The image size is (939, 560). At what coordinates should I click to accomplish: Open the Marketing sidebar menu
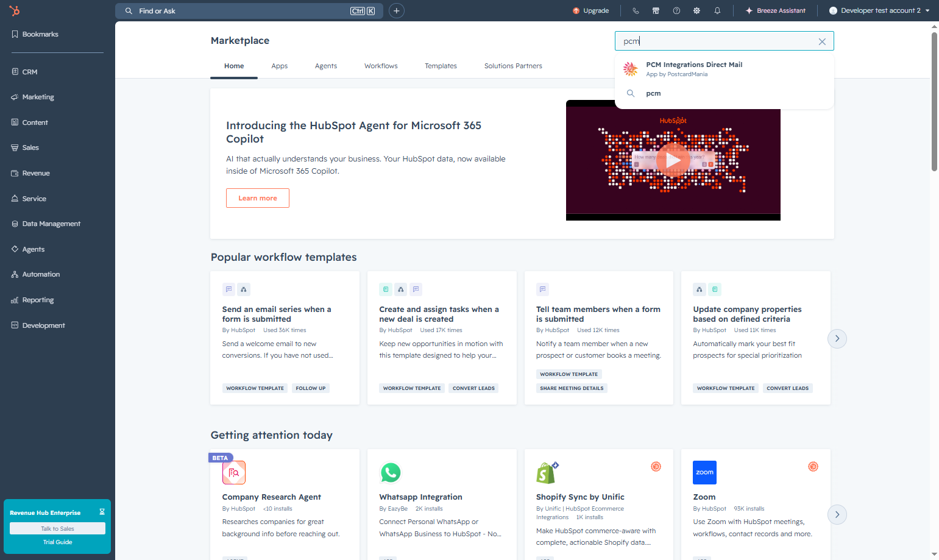click(x=33, y=97)
